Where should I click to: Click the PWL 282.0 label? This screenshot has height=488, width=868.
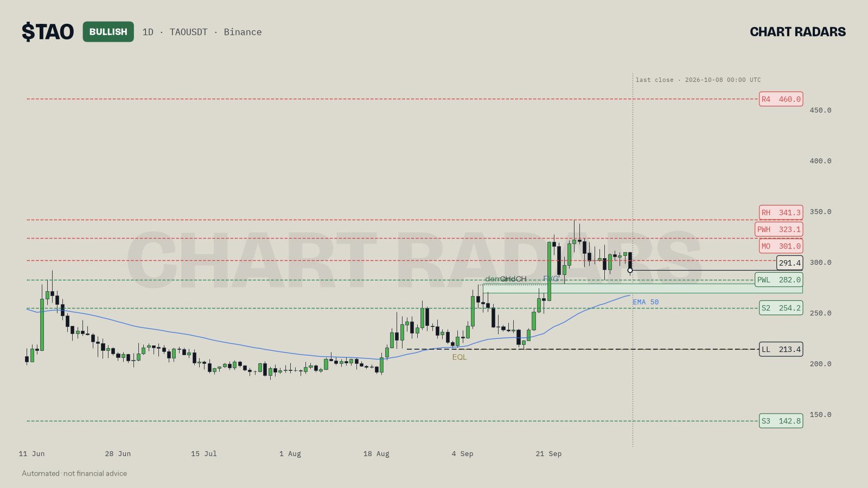click(x=778, y=280)
